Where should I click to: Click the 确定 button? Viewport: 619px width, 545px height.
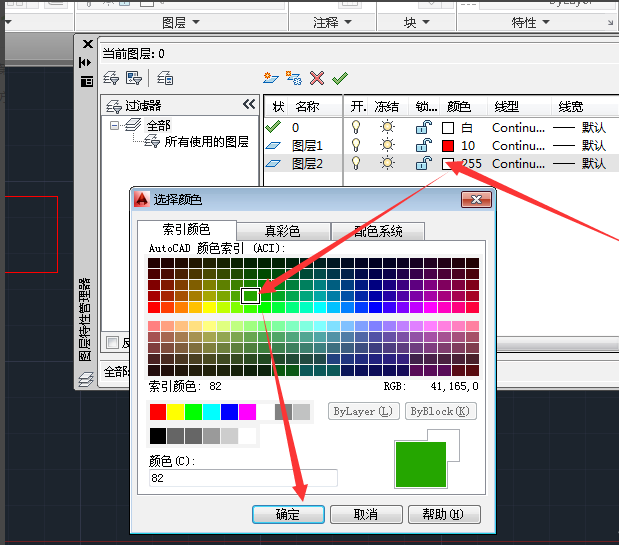point(288,514)
